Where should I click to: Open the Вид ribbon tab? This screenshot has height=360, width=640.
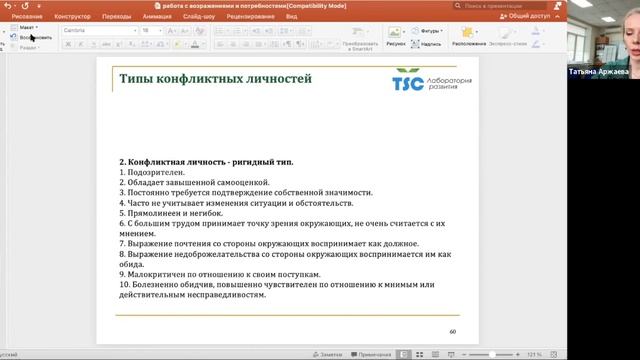tap(291, 16)
